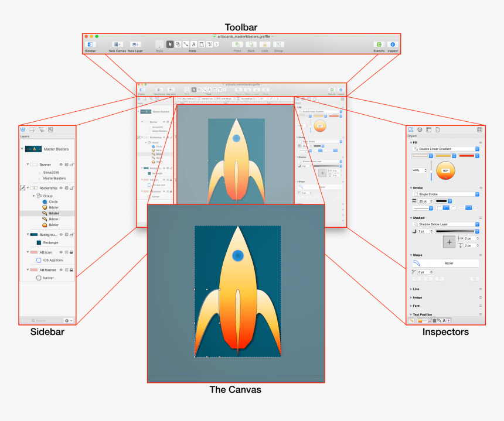The height and width of the screenshot is (421, 504).
Task: Collapse the Master Blasters canvas
Action: point(22,149)
